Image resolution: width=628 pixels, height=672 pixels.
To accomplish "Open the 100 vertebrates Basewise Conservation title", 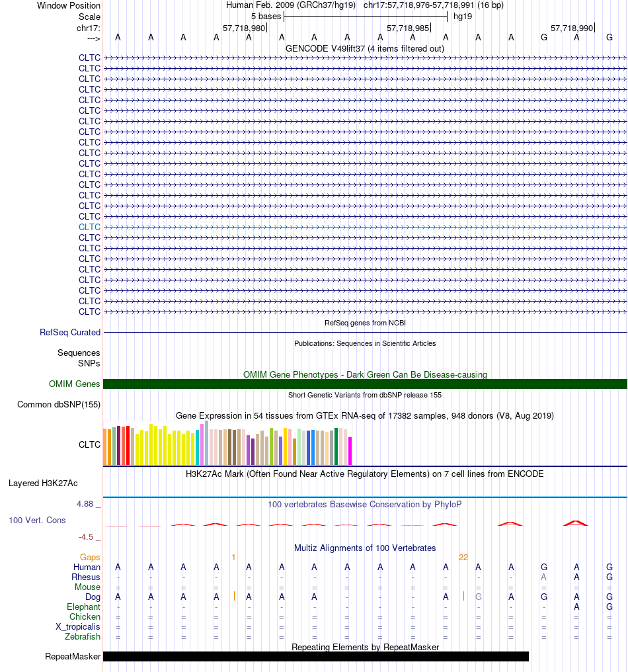I will [x=364, y=505].
